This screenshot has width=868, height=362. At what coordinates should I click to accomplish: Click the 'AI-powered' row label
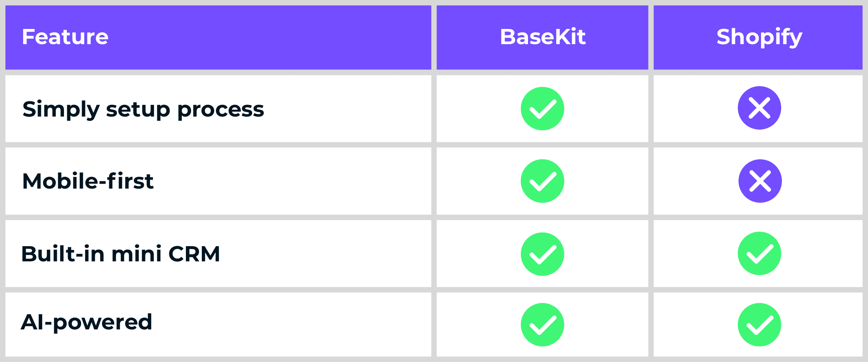coord(86,322)
